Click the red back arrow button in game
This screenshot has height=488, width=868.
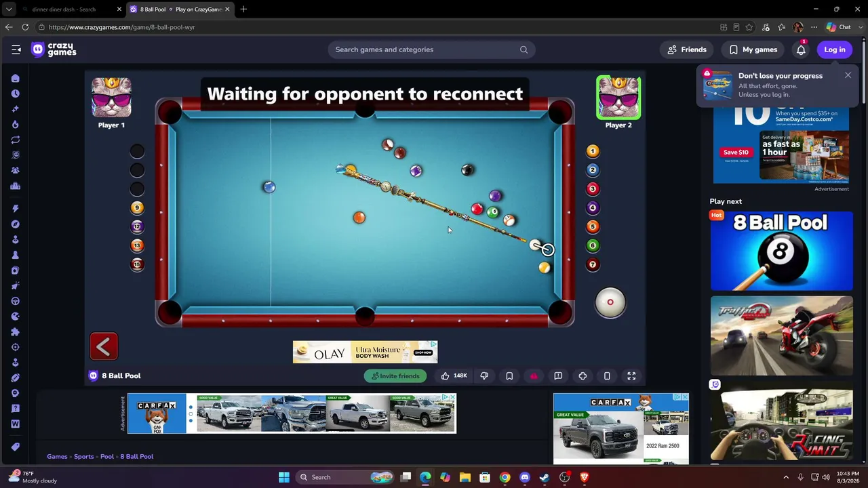[x=104, y=346]
